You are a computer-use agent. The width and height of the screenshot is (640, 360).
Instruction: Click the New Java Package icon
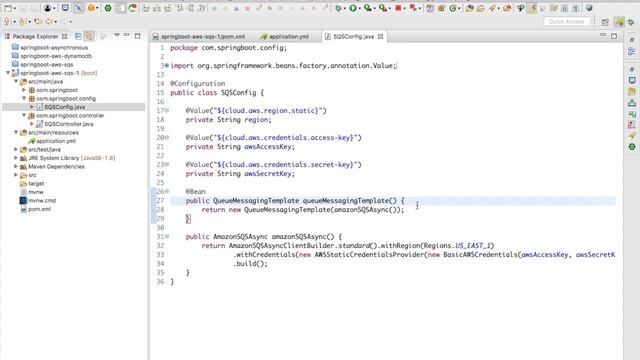(441, 8)
